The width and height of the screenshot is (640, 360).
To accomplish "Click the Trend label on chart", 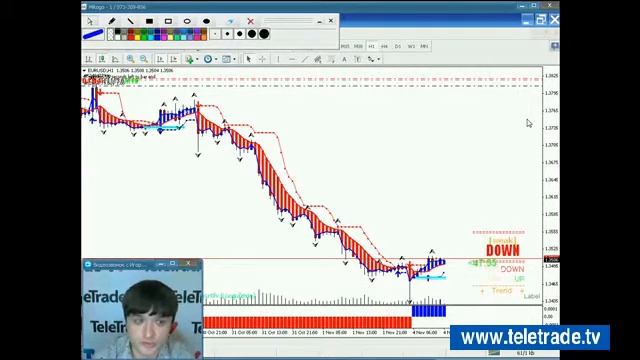I will pos(502,290).
